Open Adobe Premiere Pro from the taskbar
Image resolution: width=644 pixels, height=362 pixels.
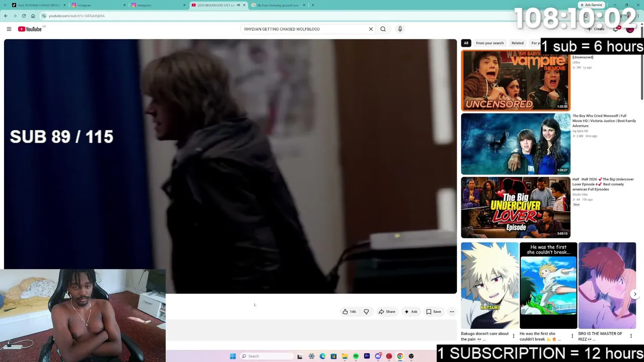tap(367, 356)
